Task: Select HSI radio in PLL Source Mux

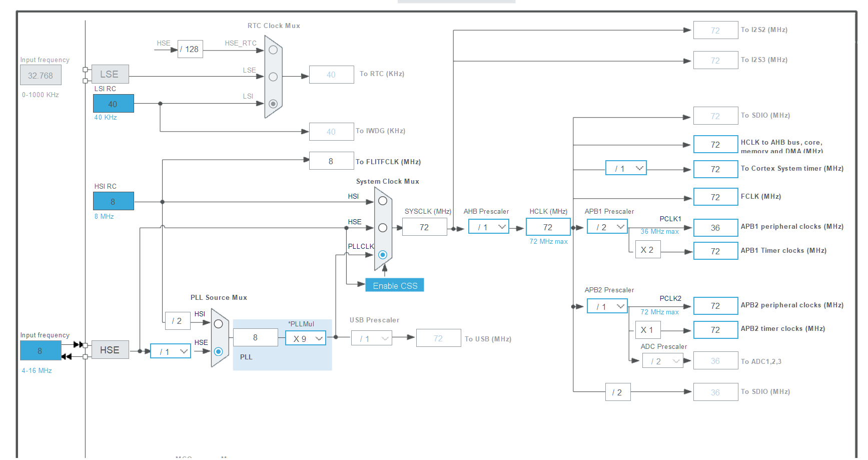Action: (218, 324)
